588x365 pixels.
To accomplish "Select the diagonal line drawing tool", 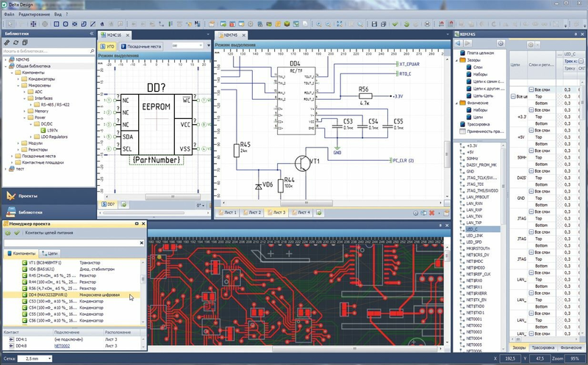I will 93,24.
